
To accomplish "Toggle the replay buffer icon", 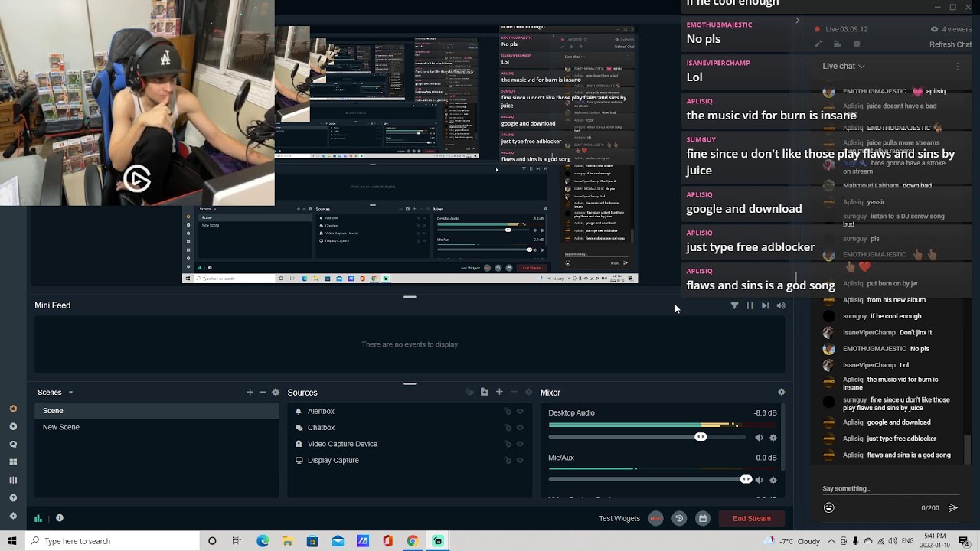I will coord(679,518).
